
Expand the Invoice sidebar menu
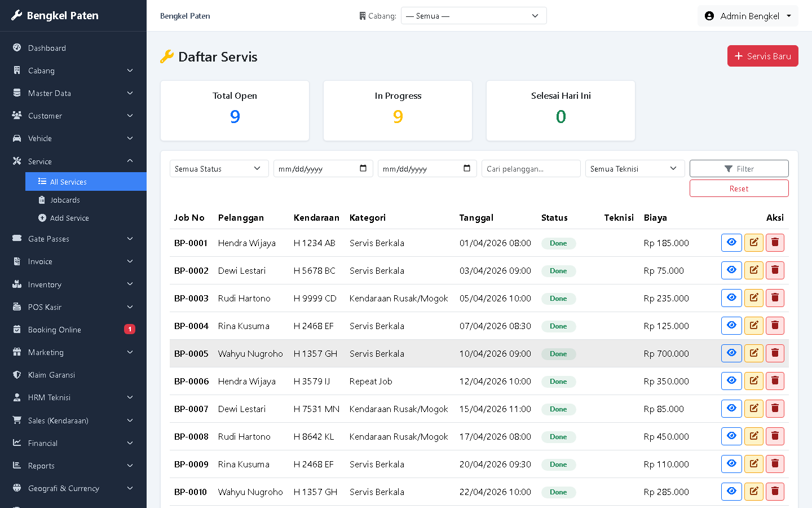tap(73, 261)
